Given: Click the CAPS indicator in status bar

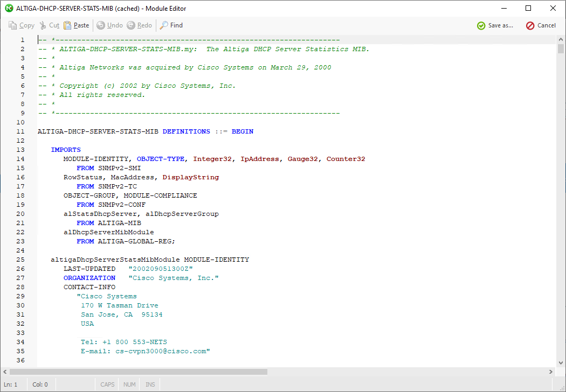Looking at the screenshot, I should click(107, 384).
